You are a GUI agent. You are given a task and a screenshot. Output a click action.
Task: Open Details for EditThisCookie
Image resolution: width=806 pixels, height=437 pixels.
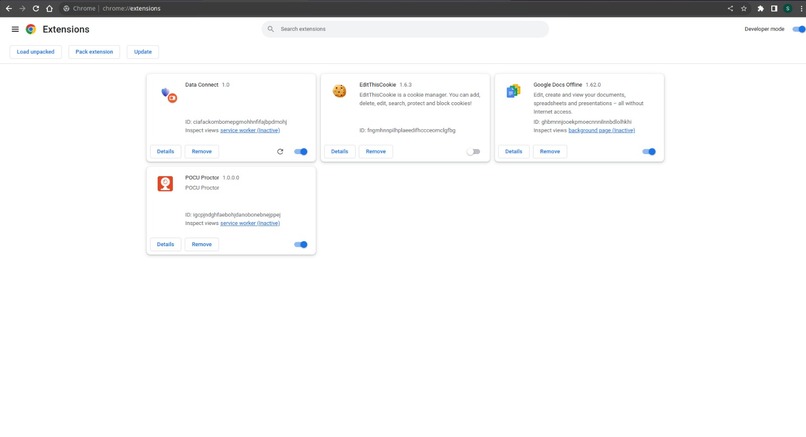click(339, 152)
